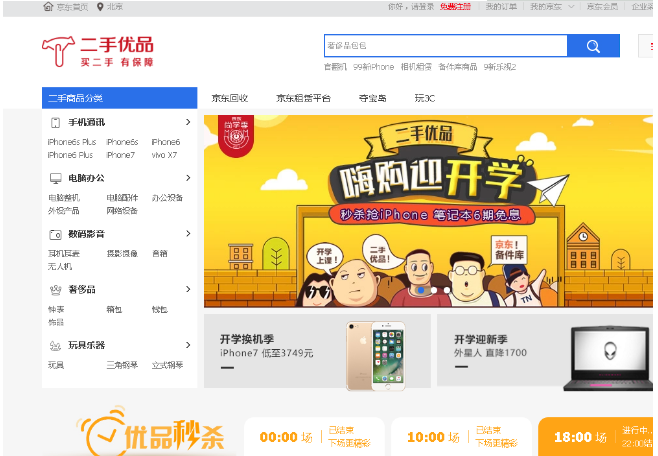This screenshot has width=658, height=456.
Task: Open the 音箱 subcategory link
Action: click(160, 254)
